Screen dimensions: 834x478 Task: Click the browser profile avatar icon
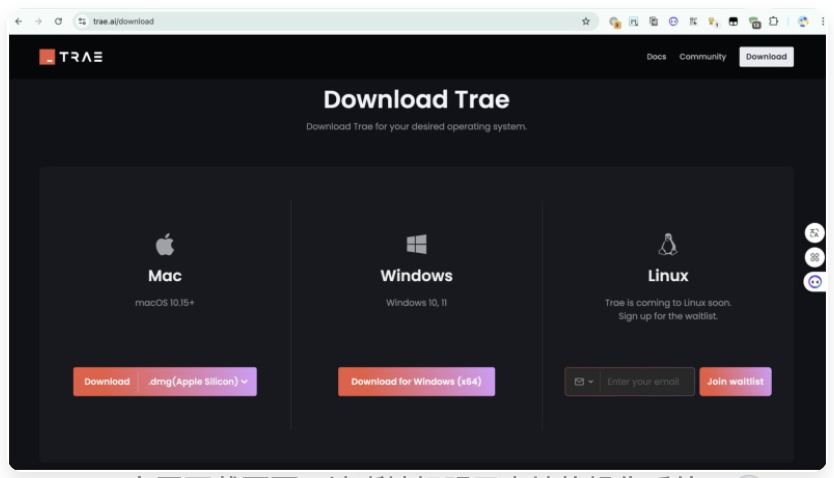803,21
